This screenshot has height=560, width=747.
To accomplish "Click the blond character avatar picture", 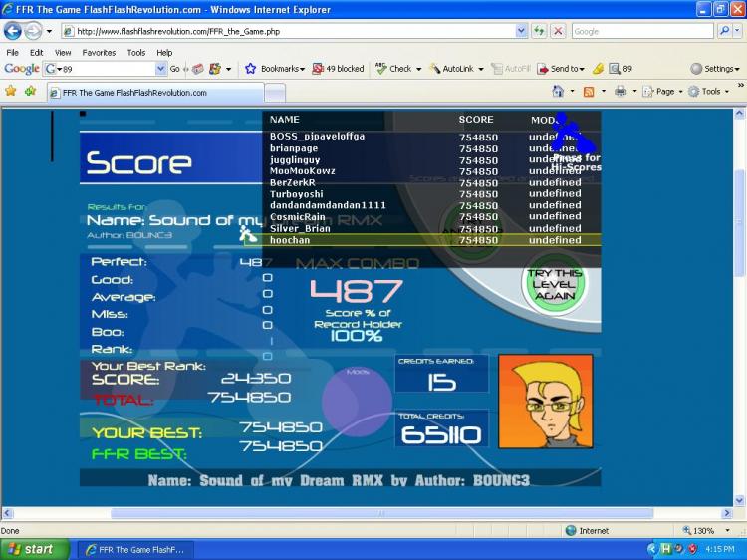I will click(546, 402).
